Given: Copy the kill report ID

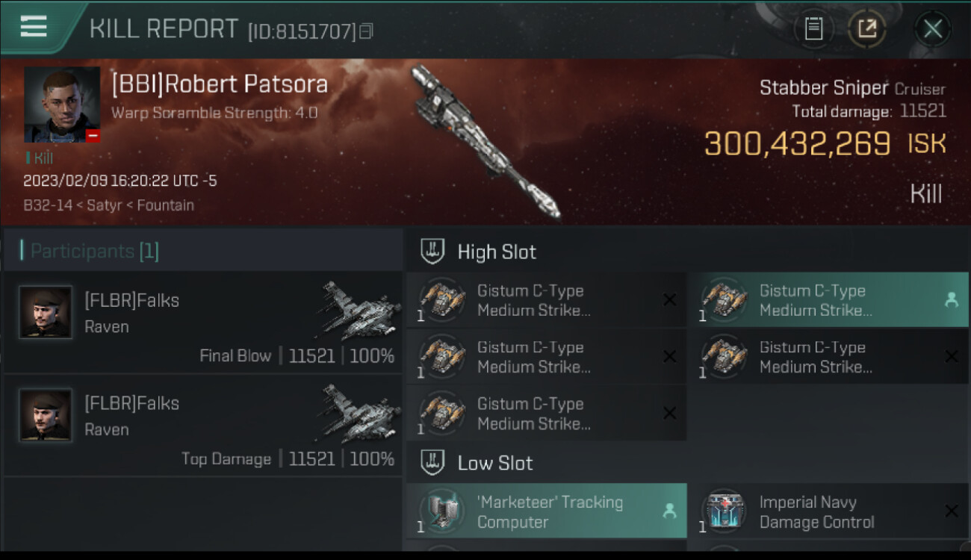Looking at the screenshot, I should coord(366,31).
